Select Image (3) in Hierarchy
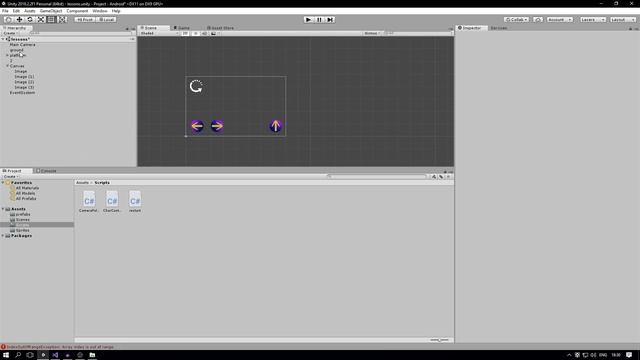Viewport: 640px width, 360px height. tap(24, 87)
